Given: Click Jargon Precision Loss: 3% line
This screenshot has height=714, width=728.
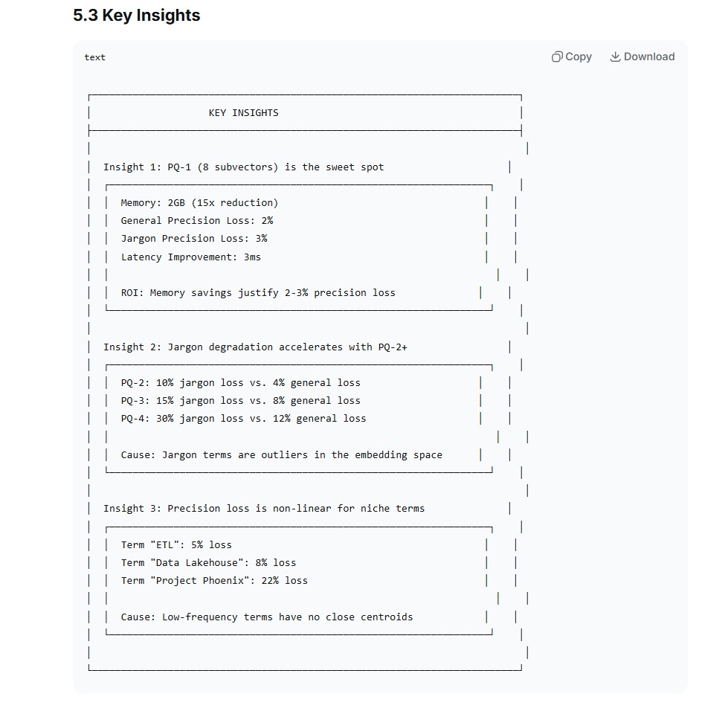Looking at the screenshot, I should coord(194,239).
